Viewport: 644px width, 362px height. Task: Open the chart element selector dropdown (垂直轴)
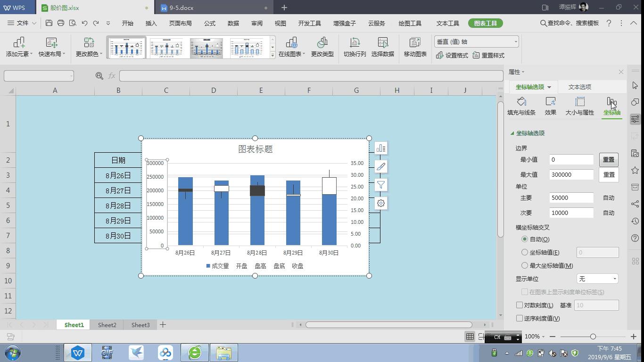tap(476, 41)
